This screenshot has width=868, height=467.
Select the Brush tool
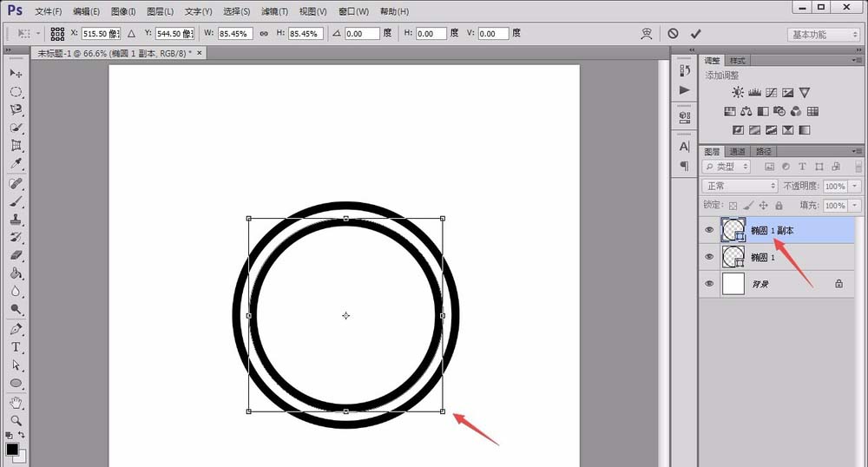click(x=16, y=201)
